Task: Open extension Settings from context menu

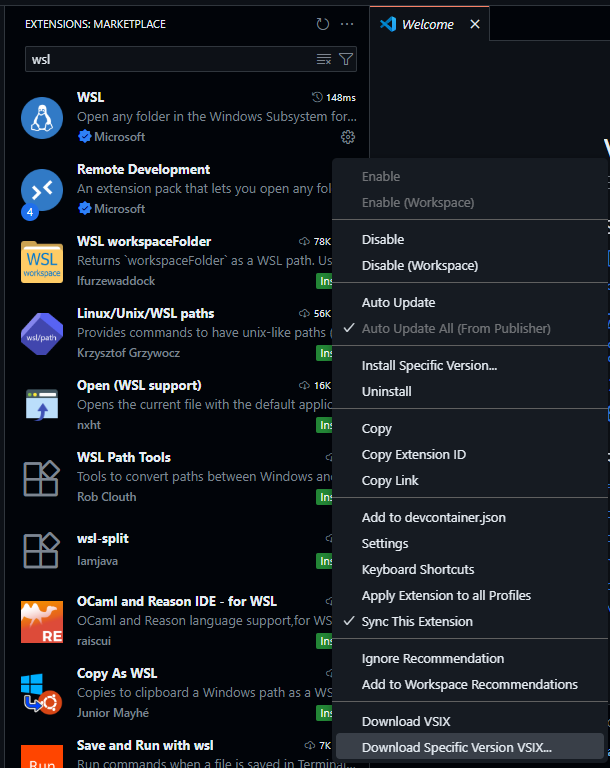Action: tap(468, 544)
